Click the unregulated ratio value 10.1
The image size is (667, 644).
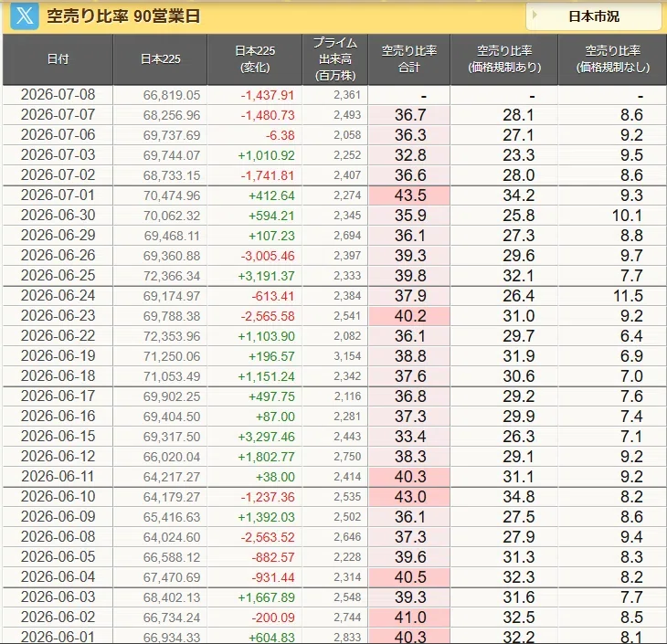(x=628, y=216)
